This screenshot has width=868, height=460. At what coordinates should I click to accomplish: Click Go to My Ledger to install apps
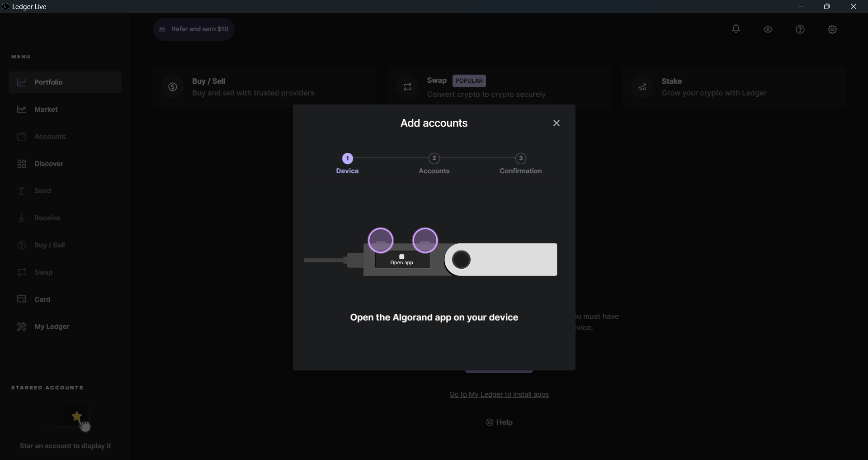499,394
